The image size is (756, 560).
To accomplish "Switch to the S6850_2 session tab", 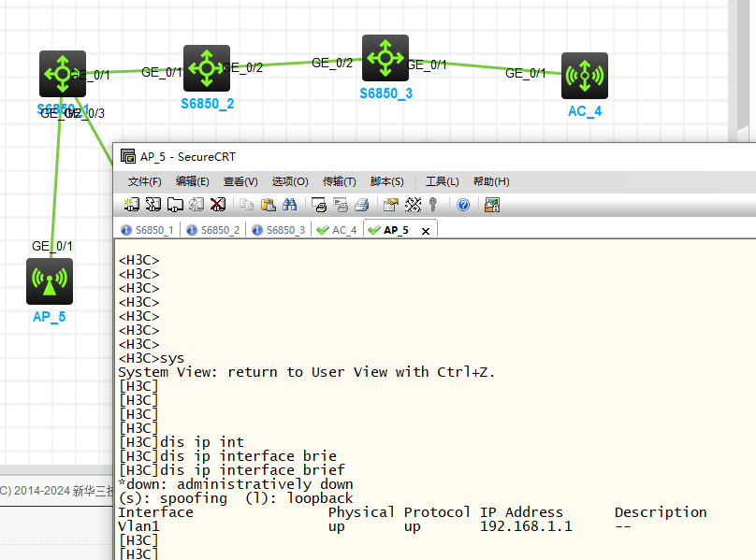I will [213, 230].
